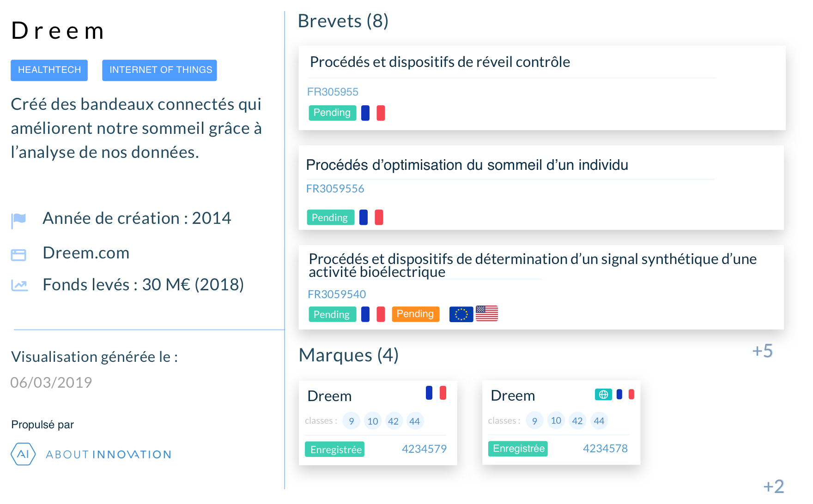Click the browser window icon beside Dreem.com
Screen dimensions: 813x504
click(18, 255)
